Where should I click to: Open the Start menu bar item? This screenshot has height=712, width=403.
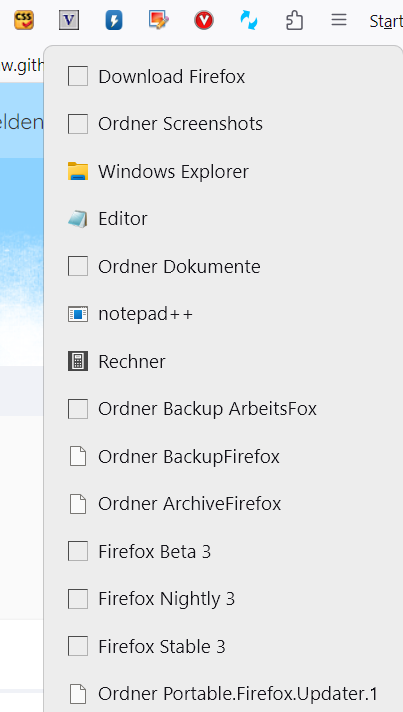click(386, 21)
